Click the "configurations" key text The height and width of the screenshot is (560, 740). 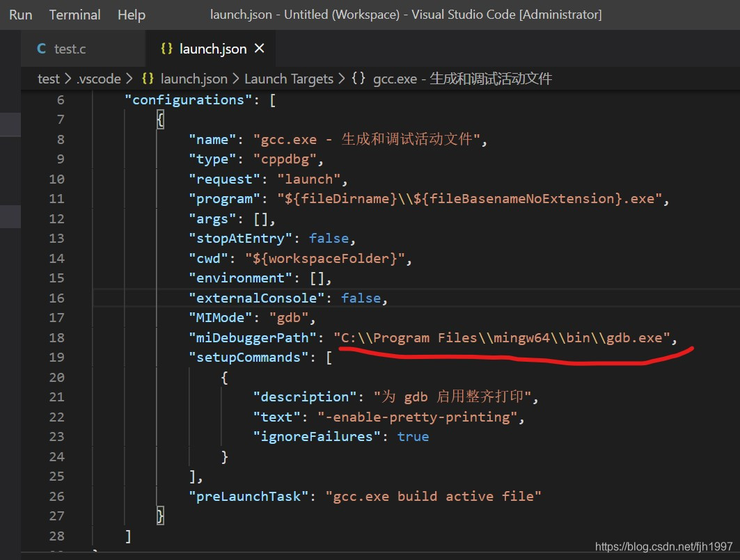(x=188, y=100)
